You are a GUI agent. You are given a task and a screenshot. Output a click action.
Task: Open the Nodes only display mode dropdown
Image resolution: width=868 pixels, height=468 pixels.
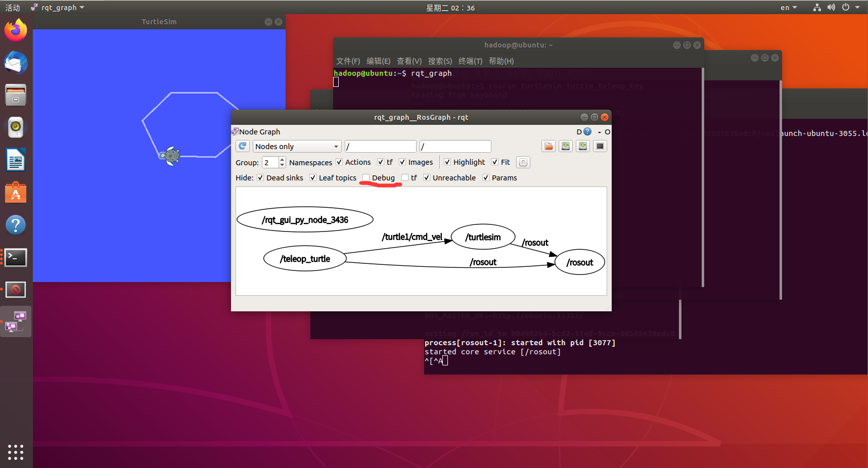point(297,146)
